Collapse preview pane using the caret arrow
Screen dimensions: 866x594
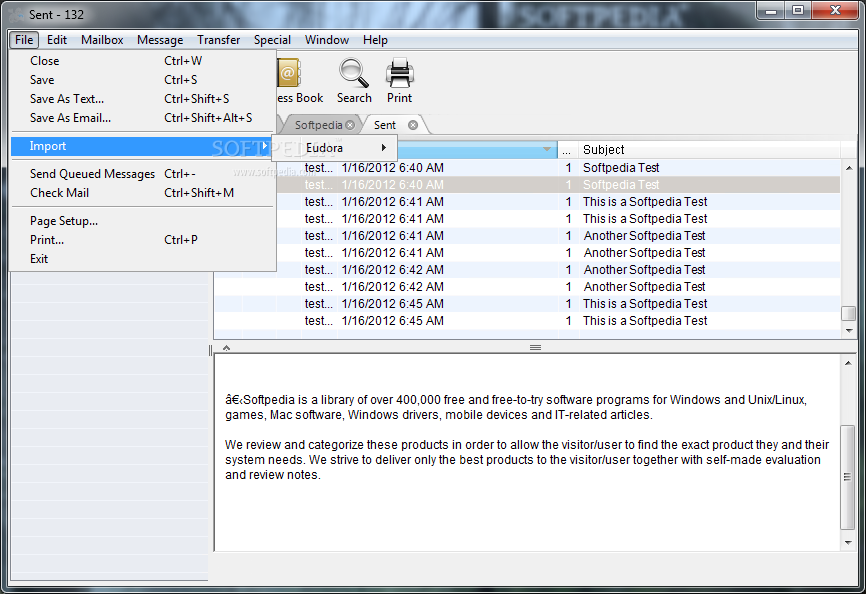click(x=226, y=348)
